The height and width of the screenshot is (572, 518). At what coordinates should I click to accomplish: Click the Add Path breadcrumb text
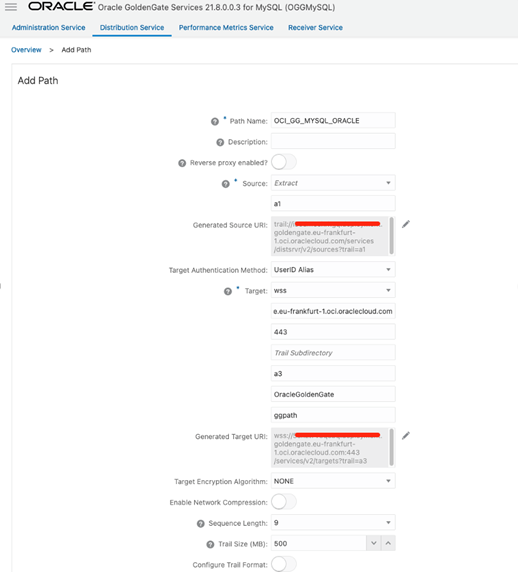[x=76, y=50]
